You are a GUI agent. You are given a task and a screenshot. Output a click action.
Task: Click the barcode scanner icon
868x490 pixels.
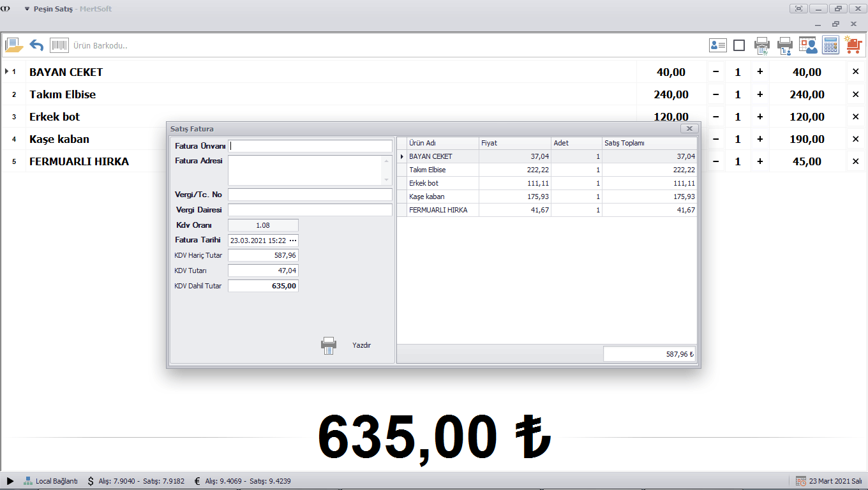click(59, 45)
